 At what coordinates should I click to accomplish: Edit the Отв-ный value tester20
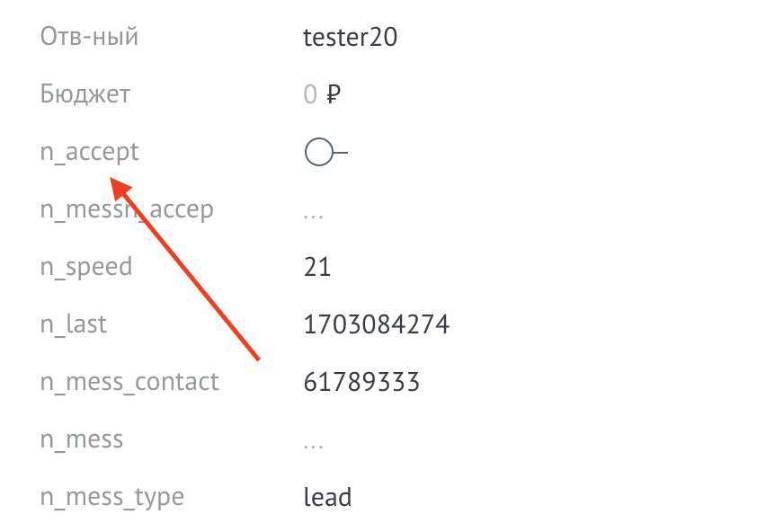point(351,37)
